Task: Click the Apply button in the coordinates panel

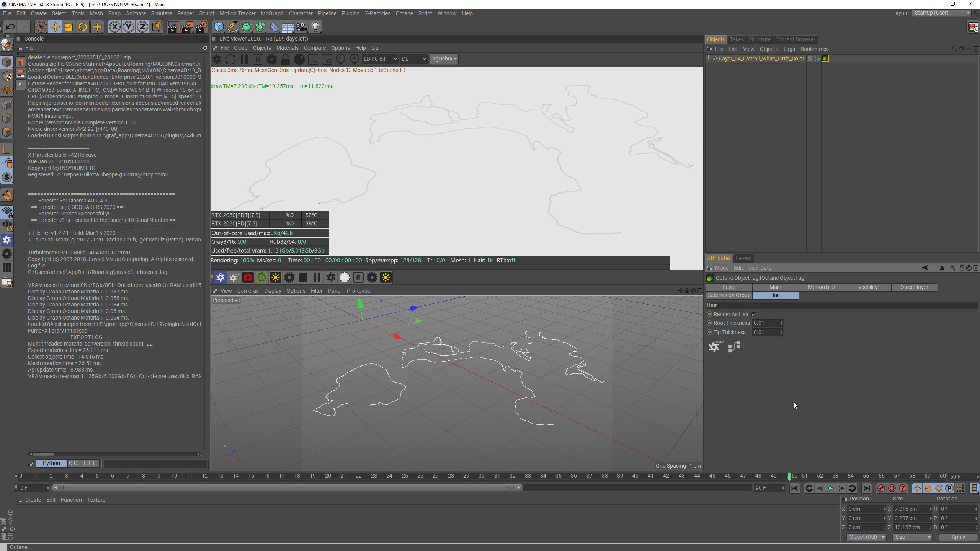Action: [958, 537]
